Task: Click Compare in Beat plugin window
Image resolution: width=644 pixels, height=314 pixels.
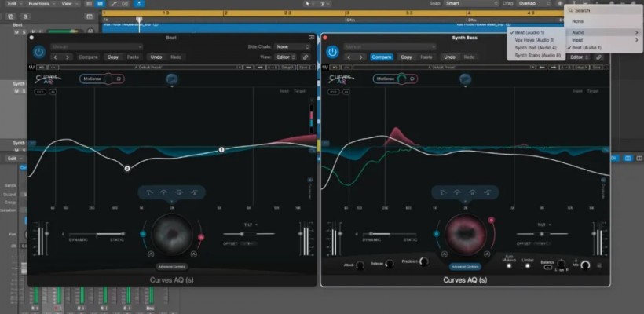Action: [x=88, y=57]
